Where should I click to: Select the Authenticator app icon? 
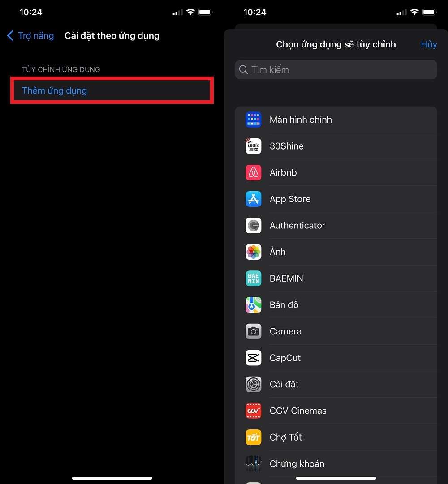[x=253, y=225]
